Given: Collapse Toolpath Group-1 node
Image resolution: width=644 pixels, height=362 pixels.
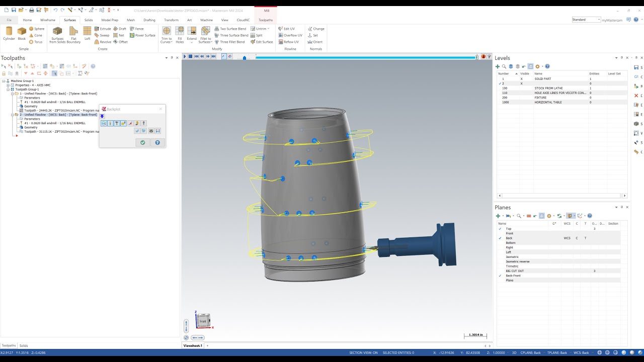Looking at the screenshot, I should pos(8,89).
